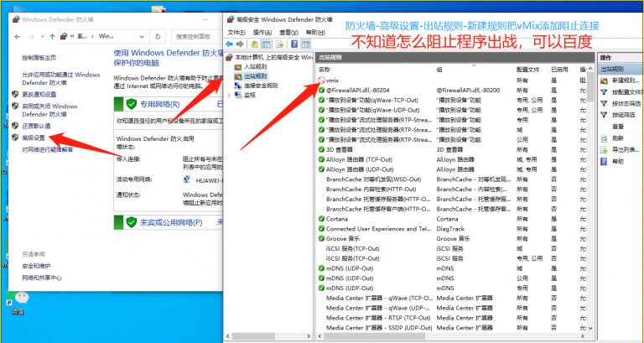Click the Export list toolbar icon
This screenshot has width=644, height=343.
280,44
